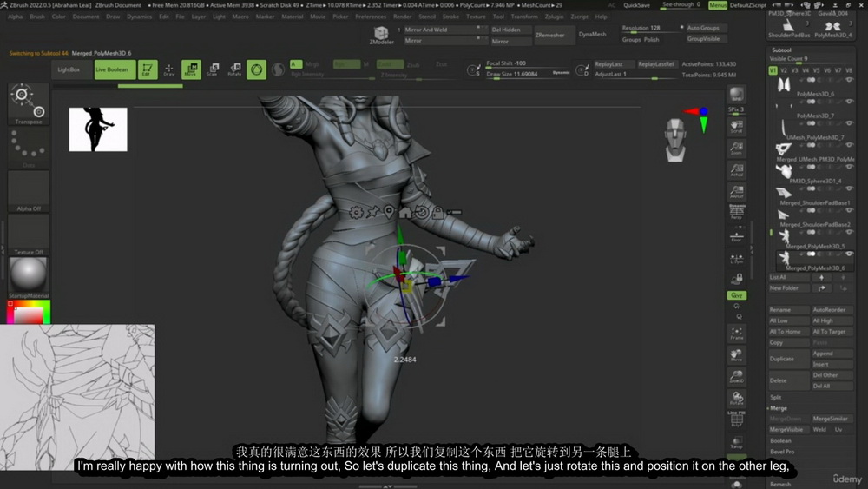The width and height of the screenshot is (868, 489).
Task: Open the Zplugin menu
Action: [x=554, y=17]
